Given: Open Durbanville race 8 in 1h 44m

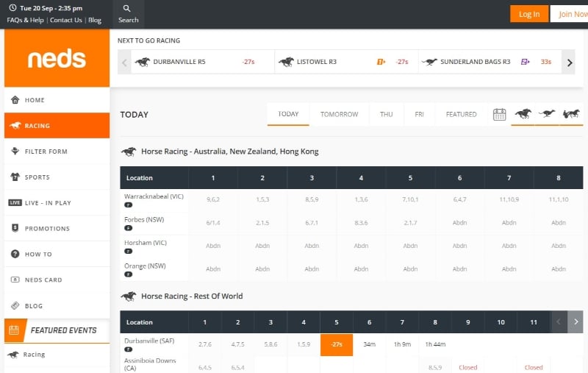Looking at the screenshot, I should 435,344.
